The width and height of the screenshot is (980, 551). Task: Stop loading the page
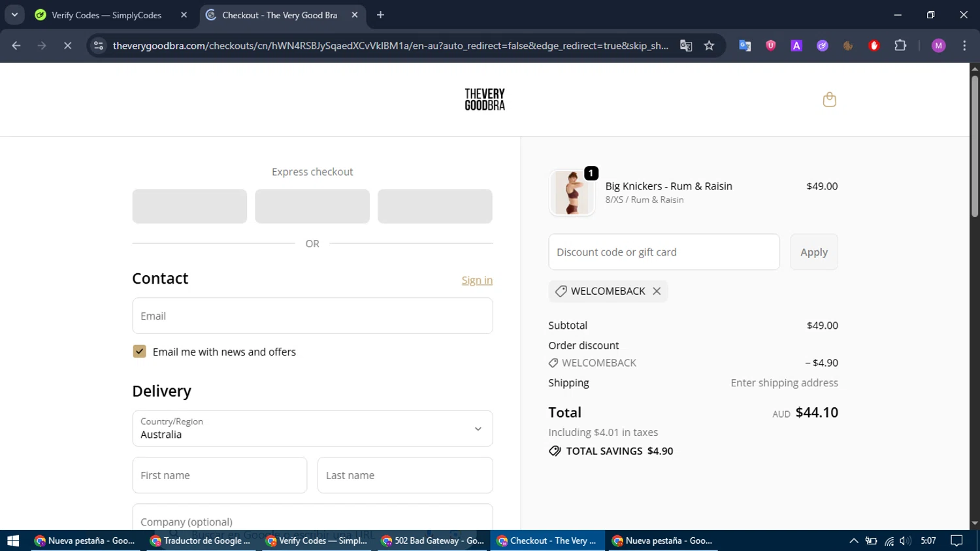click(67, 46)
